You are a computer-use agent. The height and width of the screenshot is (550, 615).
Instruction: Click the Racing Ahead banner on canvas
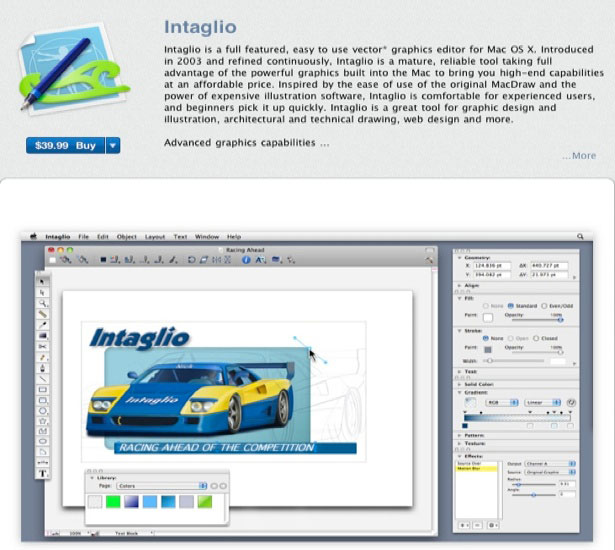pyautogui.click(x=235, y=448)
